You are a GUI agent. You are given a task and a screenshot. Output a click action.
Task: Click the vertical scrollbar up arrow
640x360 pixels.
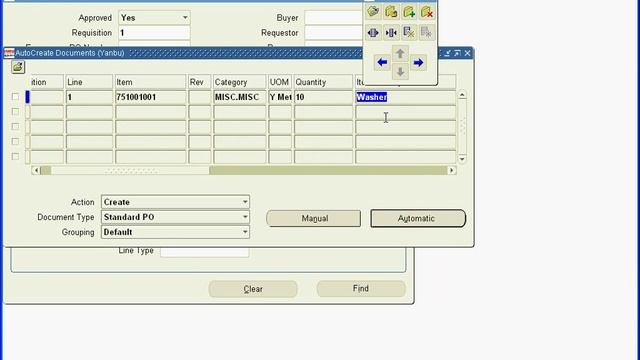click(x=462, y=95)
